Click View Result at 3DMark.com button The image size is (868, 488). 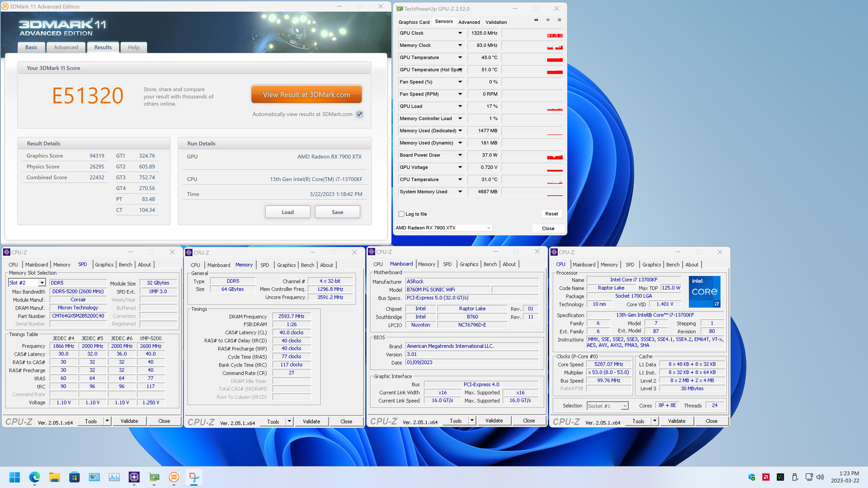[x=307, y=95]
